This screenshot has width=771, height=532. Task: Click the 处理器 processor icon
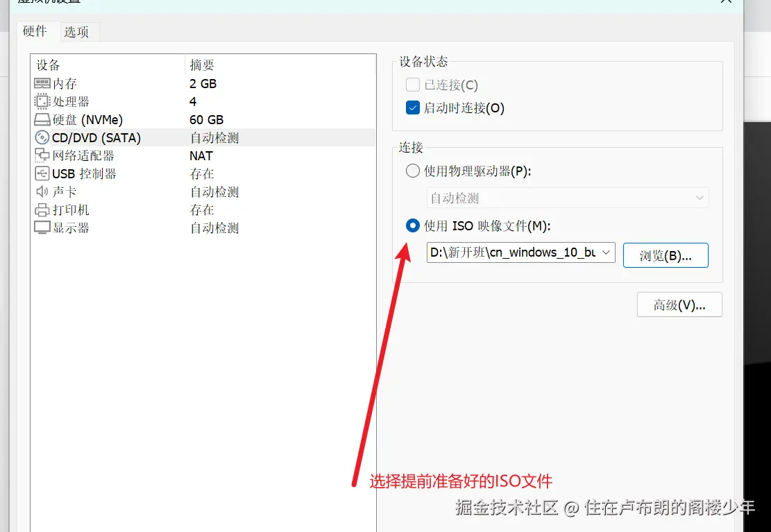(x=42, y=101)
